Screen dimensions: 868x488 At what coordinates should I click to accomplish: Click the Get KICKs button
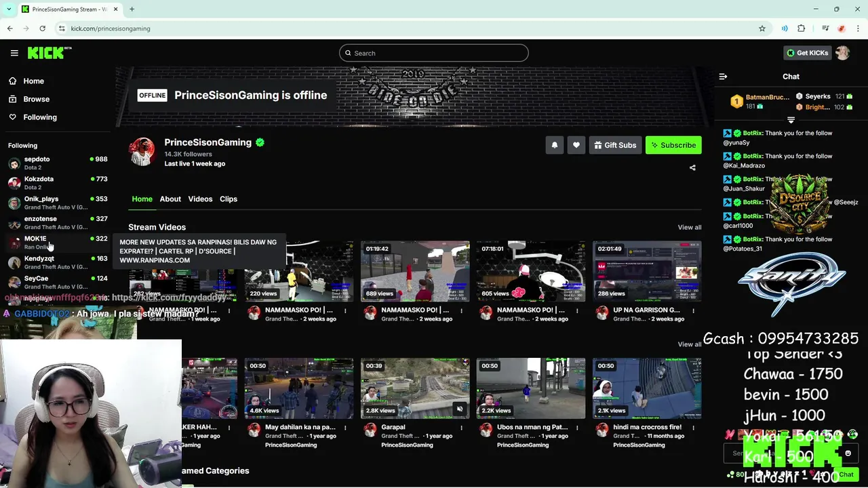(x=807, y=53)
